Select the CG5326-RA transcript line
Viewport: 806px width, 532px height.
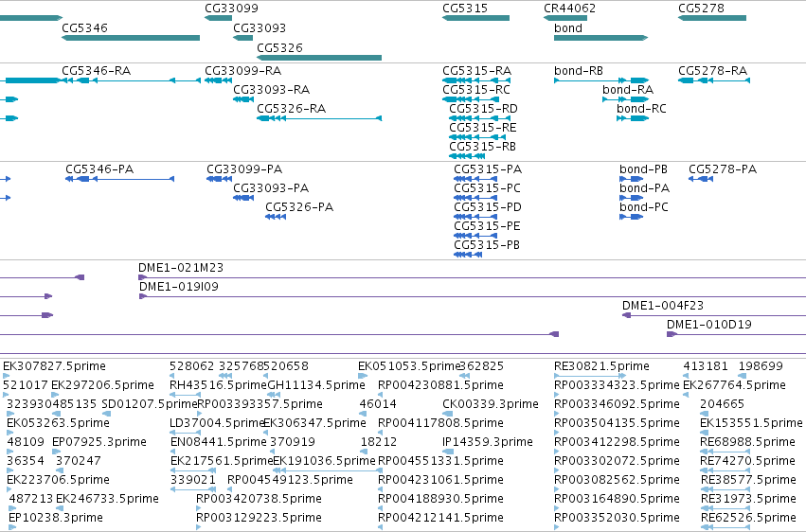pyautogui.click(x=319, y=118)
